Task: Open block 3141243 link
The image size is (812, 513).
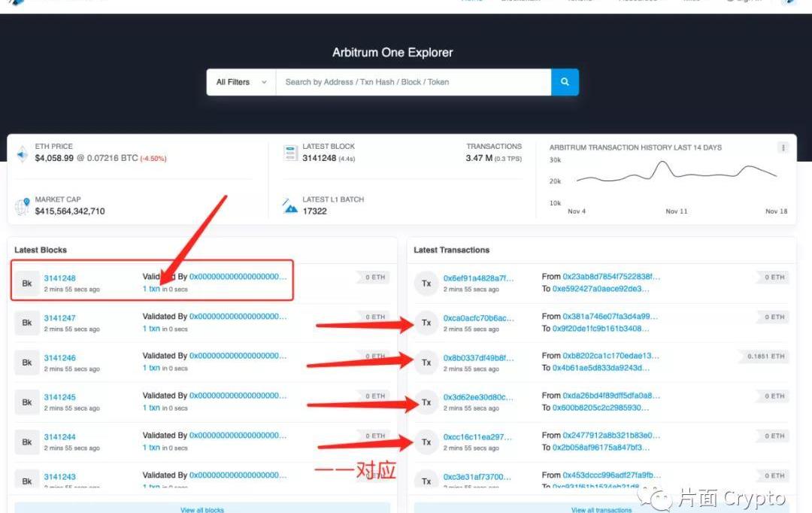Action: tap(59, 477)
